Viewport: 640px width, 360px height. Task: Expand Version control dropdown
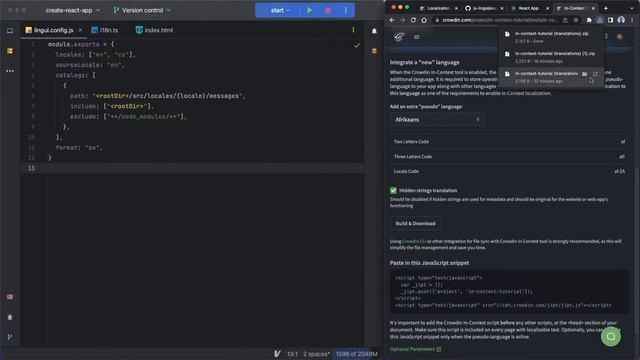pyautogui.click(x=142, y=10)
